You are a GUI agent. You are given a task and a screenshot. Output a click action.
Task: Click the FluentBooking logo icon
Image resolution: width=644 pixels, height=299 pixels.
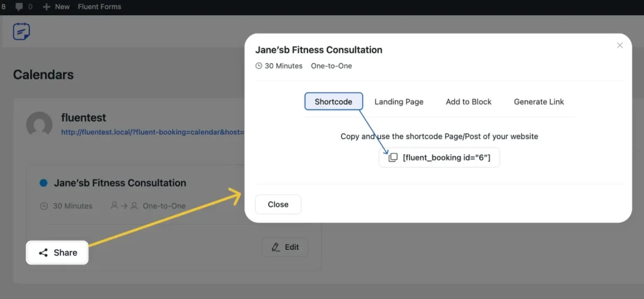click(21, 31)
